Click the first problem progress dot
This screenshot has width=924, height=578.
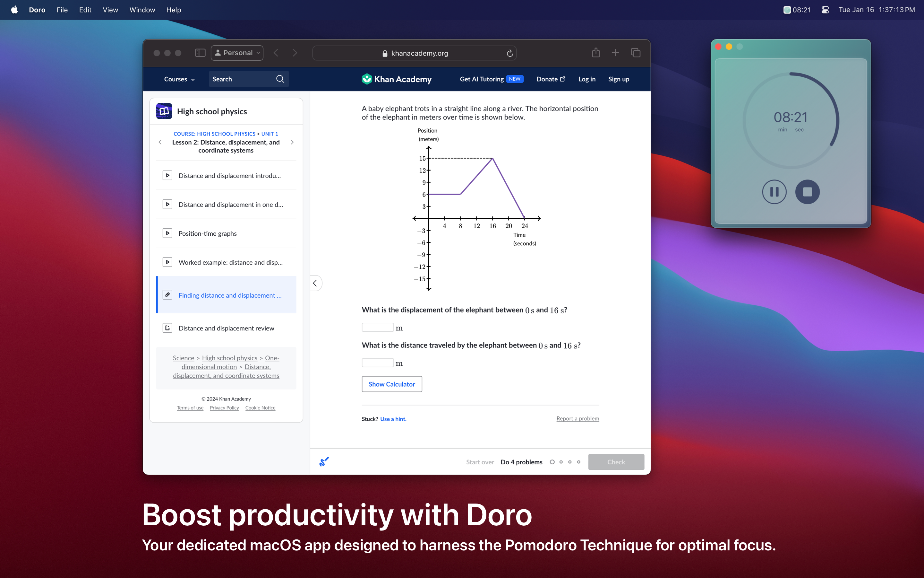coord(552,462)
